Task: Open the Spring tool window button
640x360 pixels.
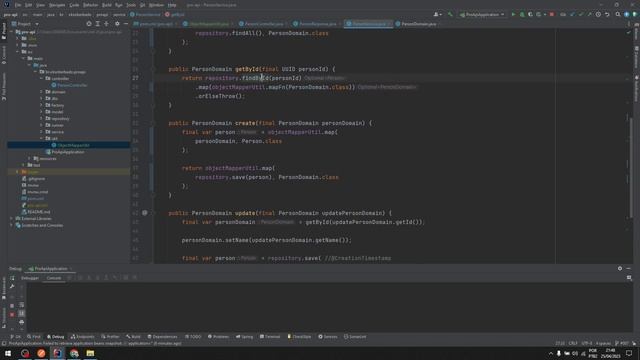Action: 244,337
